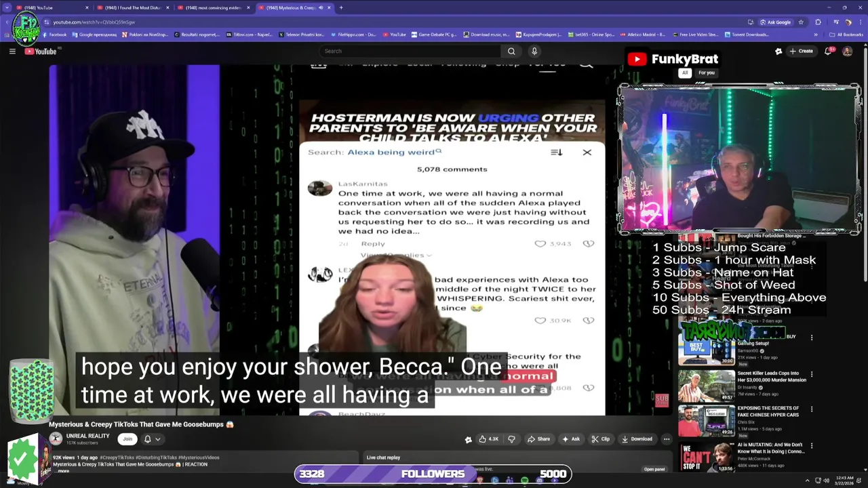Expand the description with '...more'
This screenshot has height=488, width=868.
point(63,470)
